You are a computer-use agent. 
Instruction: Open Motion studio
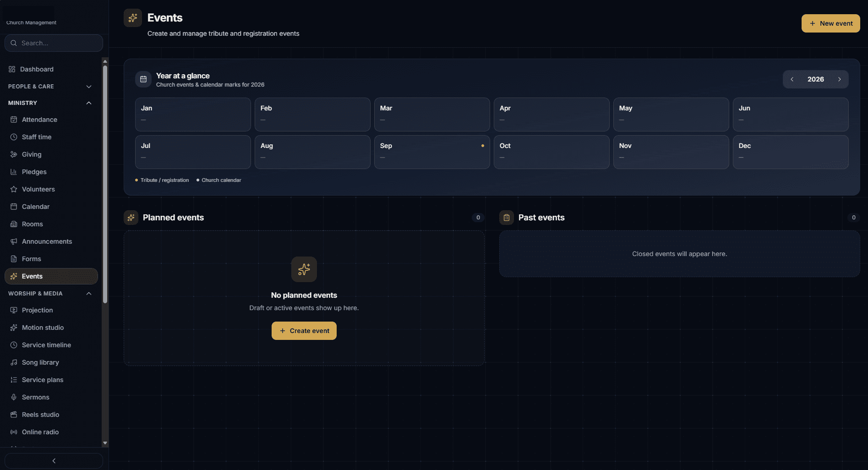50,328
